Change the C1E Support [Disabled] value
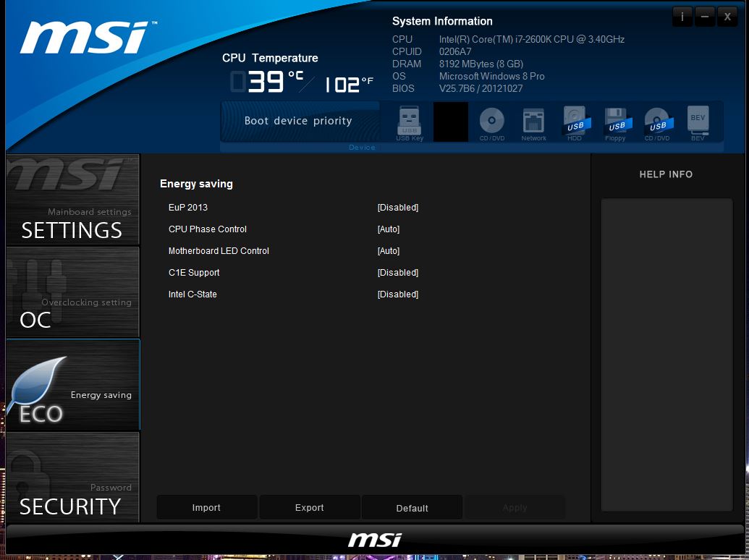This screenshot has height=560, width=749. tap(398, 273)
